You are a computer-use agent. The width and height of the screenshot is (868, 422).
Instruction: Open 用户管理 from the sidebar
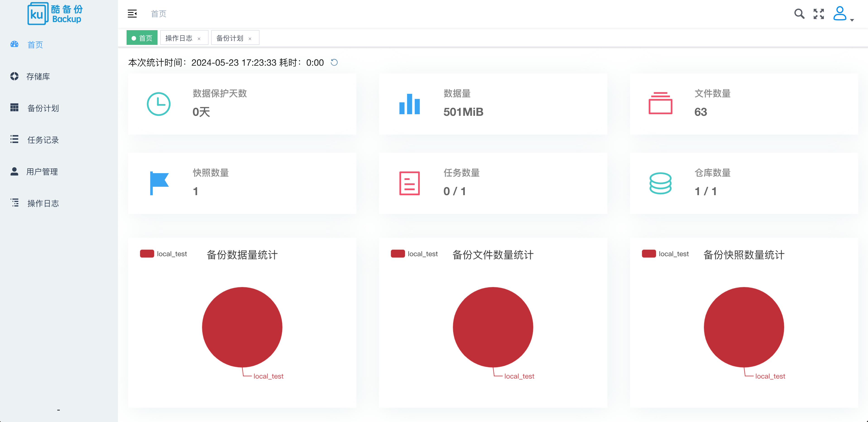[42, 172]
